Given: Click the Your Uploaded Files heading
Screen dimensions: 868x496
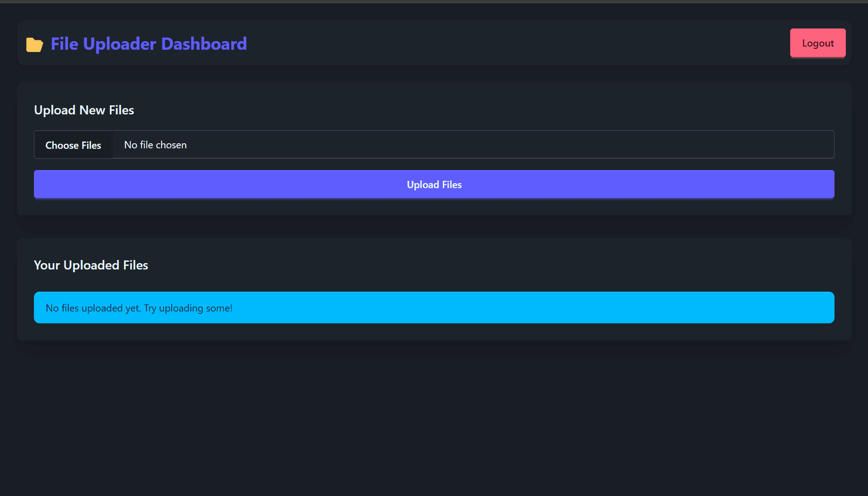Looking at the screenshot, I should [90, 265].
